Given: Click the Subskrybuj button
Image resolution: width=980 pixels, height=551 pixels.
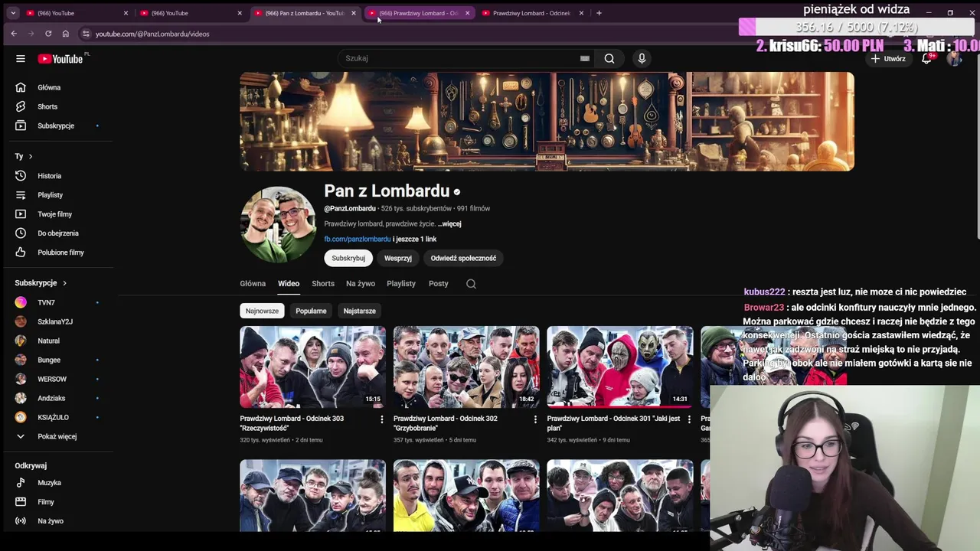Looking at the screenshot, I should 348,259.
